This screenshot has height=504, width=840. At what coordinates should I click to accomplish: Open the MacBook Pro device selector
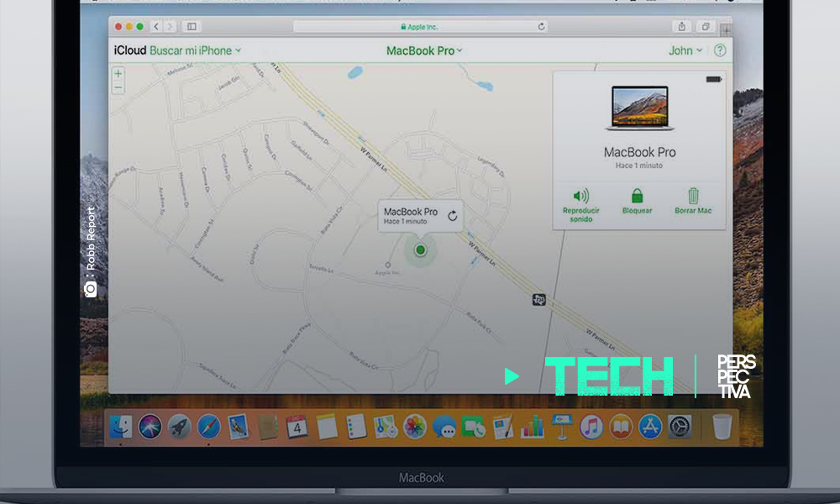[424, 51]
